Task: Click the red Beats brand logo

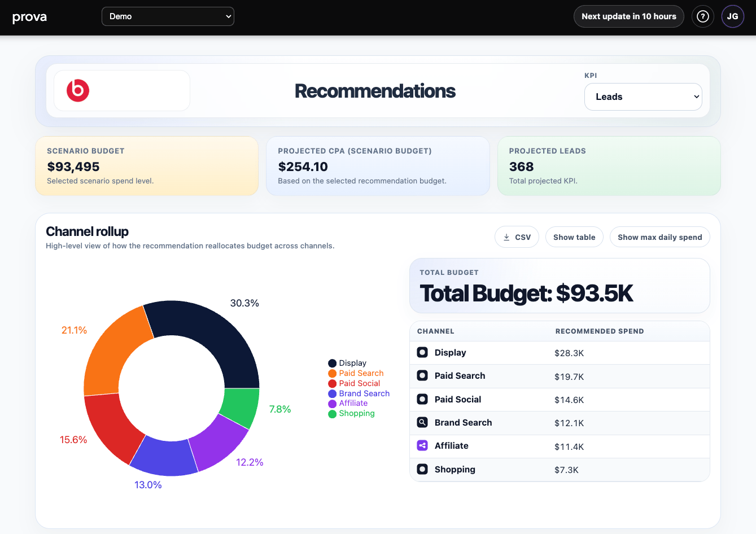Action: tap(78, 90)
